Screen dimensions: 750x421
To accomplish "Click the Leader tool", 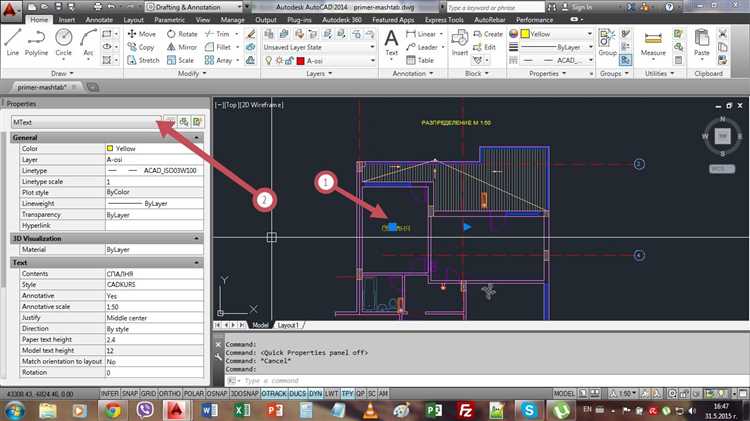I will pos(421,47).
